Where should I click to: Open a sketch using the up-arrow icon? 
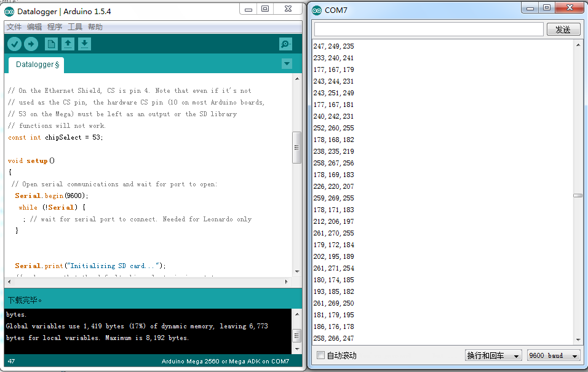pyautogui.click(x=68, y=44)
